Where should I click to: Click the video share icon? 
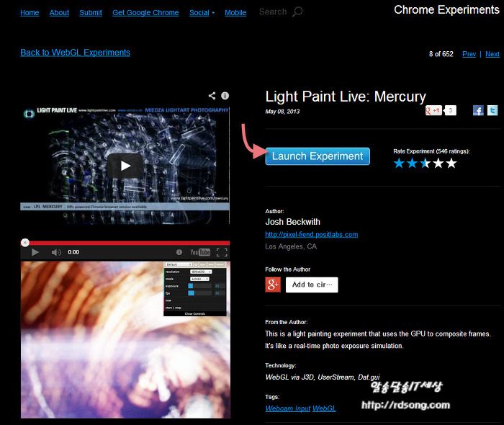212,95
